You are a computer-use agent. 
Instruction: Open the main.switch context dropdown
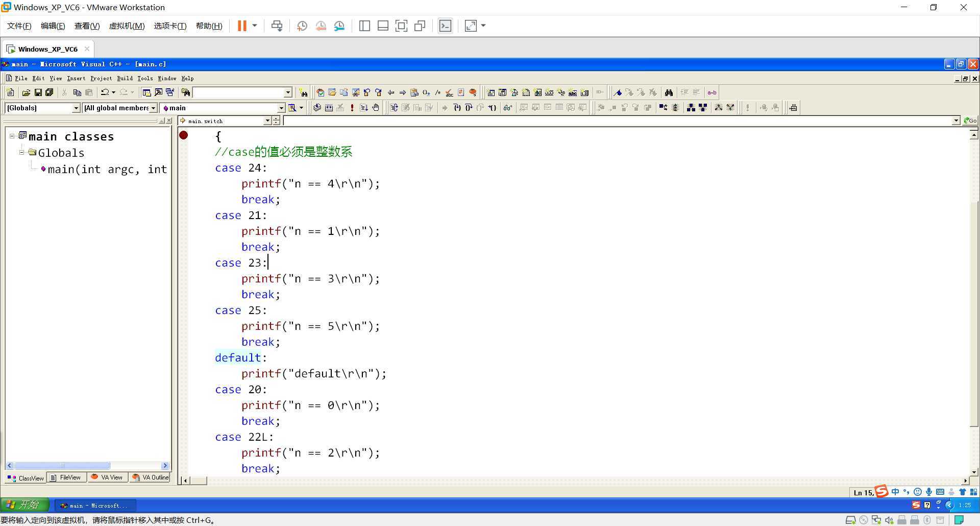click(x=267, y=121)
